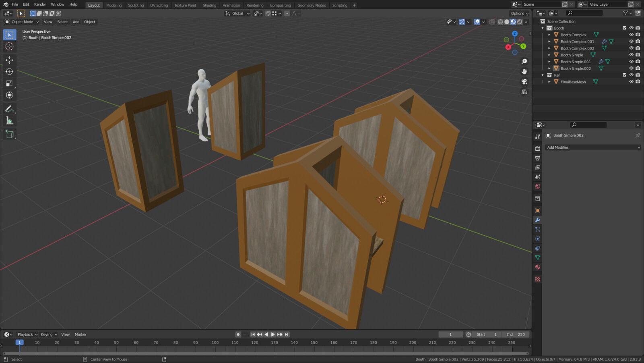This screenshot has width=644, height=363.
Task: Pick the Add Cube tool
Action: point(10,134)
